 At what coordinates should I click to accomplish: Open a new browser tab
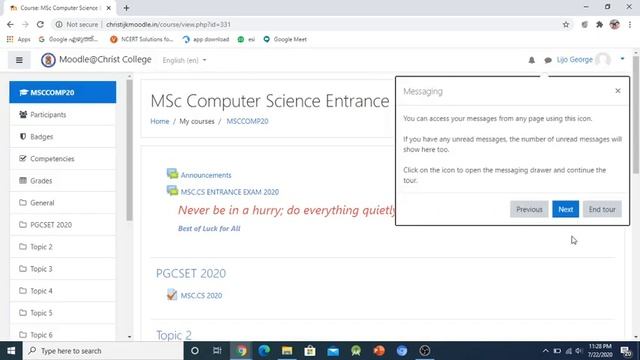(126, 8)
